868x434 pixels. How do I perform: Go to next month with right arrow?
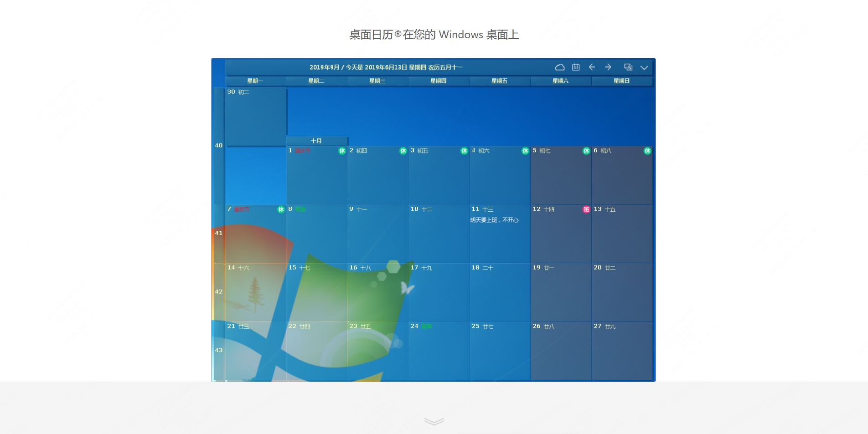click(608, 67)
